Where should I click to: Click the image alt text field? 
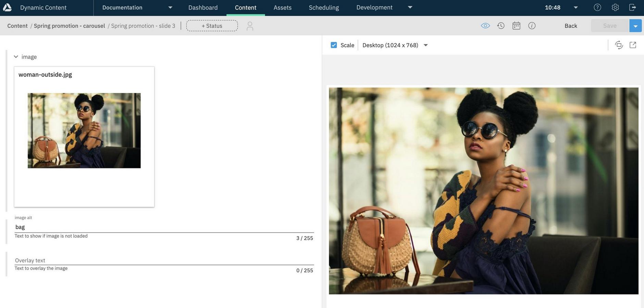[164, 227]
